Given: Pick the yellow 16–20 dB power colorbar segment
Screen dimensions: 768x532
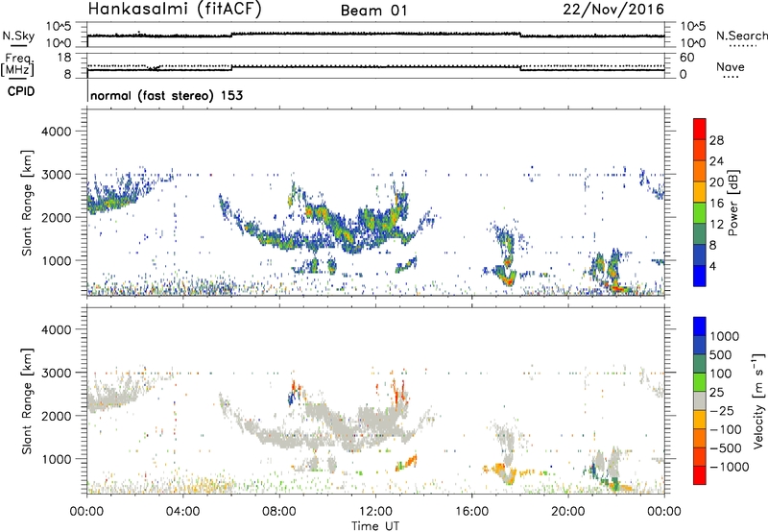Looking at the screenshot, I should tap(700, 193).
